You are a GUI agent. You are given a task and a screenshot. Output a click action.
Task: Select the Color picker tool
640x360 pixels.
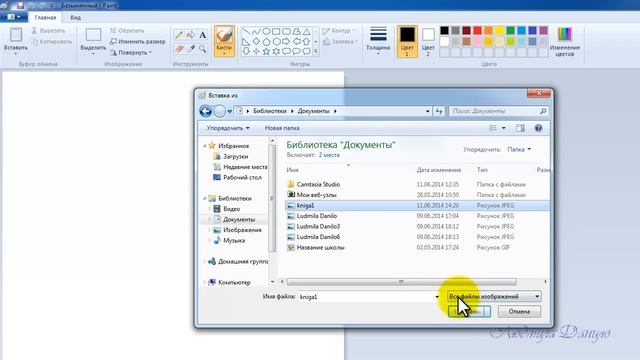[x=191, y=49]
